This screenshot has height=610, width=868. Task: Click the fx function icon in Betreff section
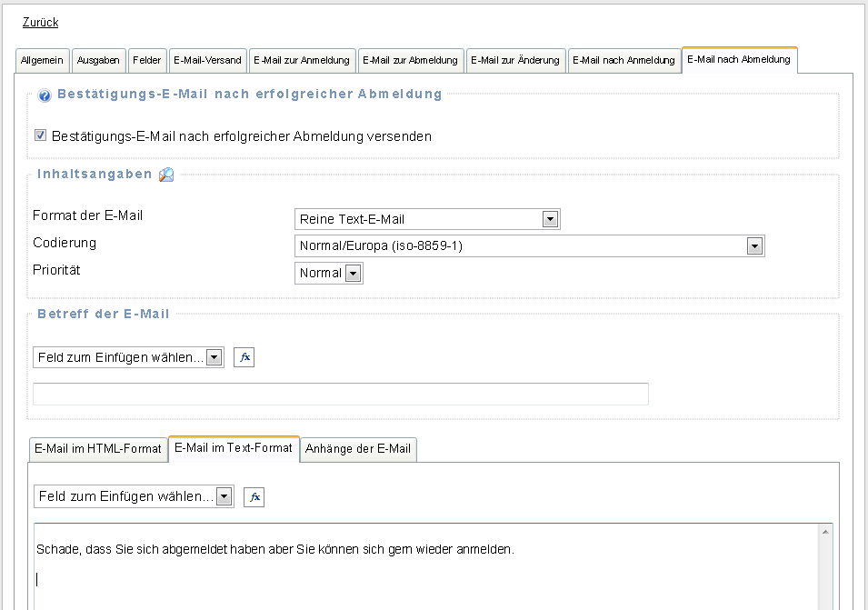tap(244, 357)
